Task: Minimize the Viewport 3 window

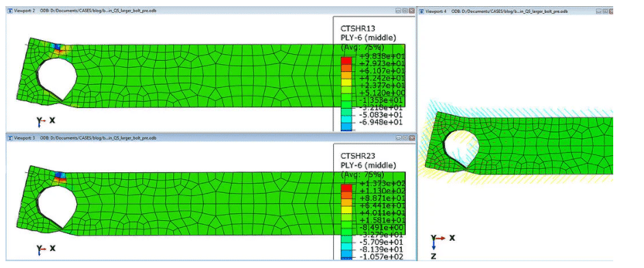Action: [398, 138]
